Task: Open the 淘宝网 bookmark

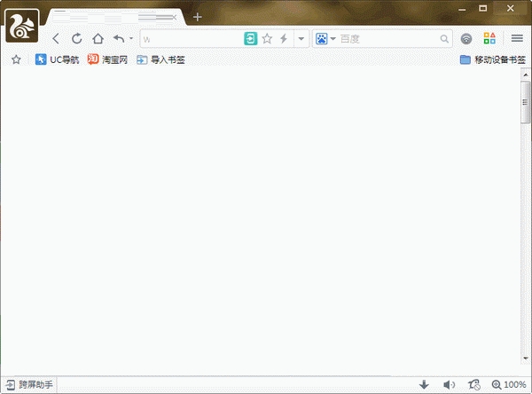Action: point(107,59)
